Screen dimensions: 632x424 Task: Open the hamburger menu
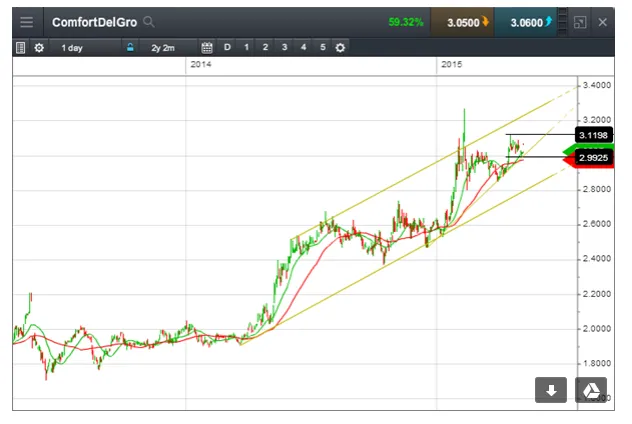pos(26,21)
